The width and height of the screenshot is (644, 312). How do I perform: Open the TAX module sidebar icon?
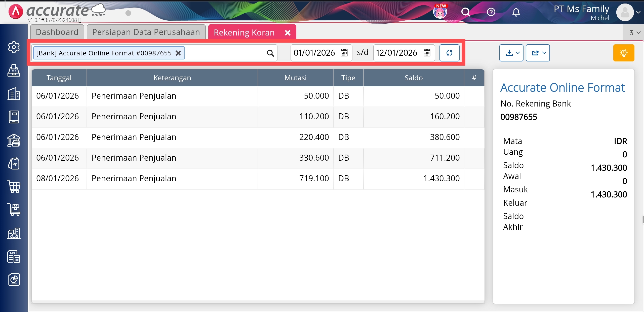coord(14,256)
